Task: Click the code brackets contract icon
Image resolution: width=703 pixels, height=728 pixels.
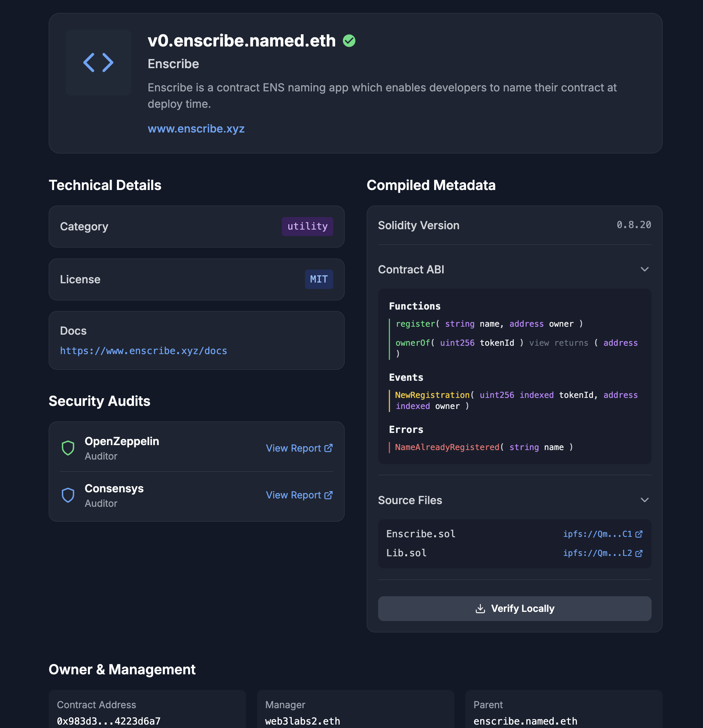Action: click(x=98, y=63)
